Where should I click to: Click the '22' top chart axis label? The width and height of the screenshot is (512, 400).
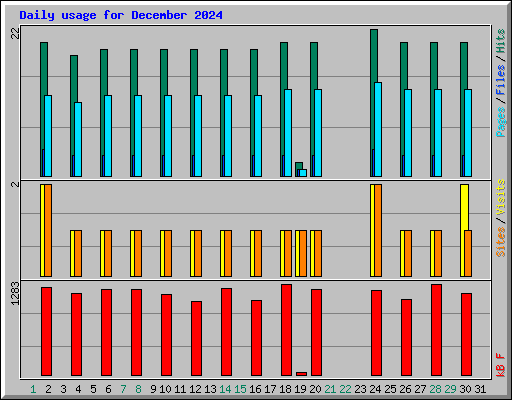click(16, 33)
